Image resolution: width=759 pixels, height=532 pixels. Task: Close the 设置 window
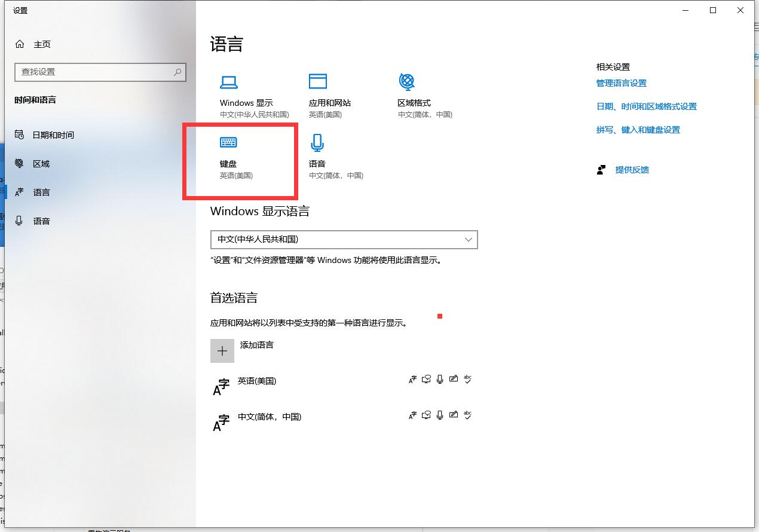(740, 10)
